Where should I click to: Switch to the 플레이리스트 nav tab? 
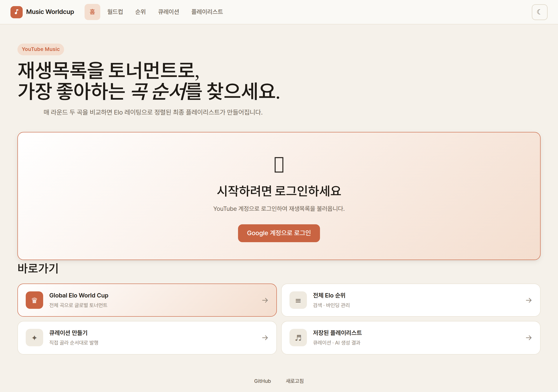207,12
